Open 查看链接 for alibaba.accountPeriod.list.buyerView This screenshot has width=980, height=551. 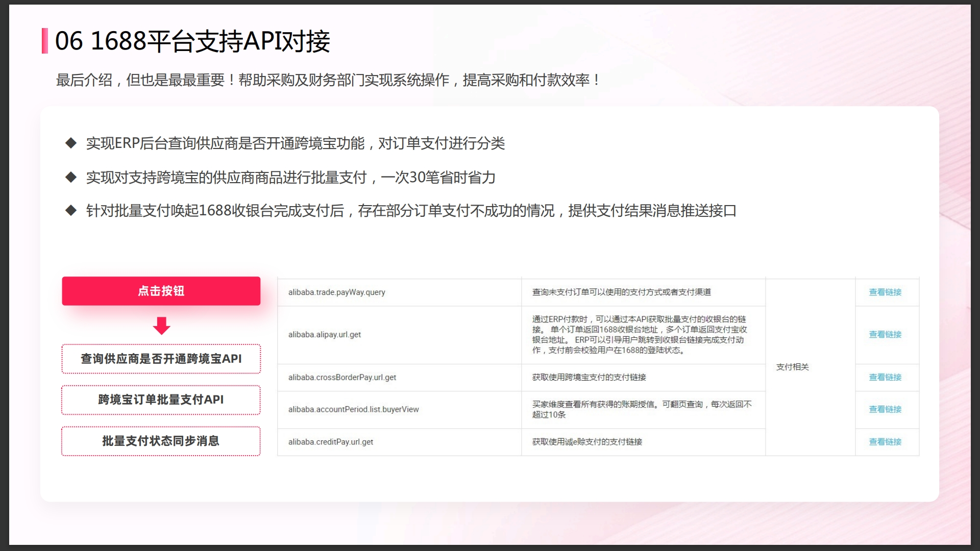coord(885,409)
